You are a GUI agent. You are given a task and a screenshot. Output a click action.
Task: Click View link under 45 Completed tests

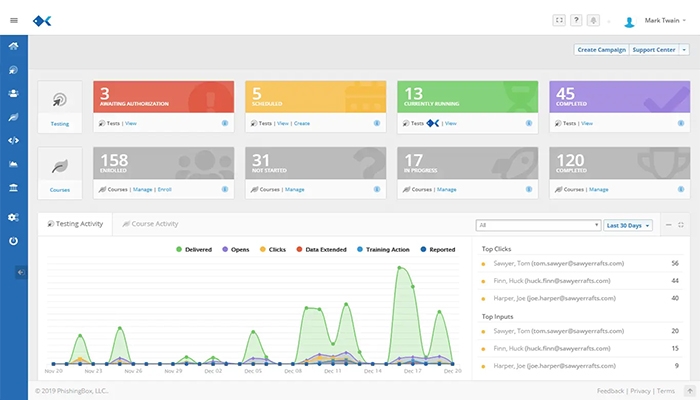coord(587,123)
